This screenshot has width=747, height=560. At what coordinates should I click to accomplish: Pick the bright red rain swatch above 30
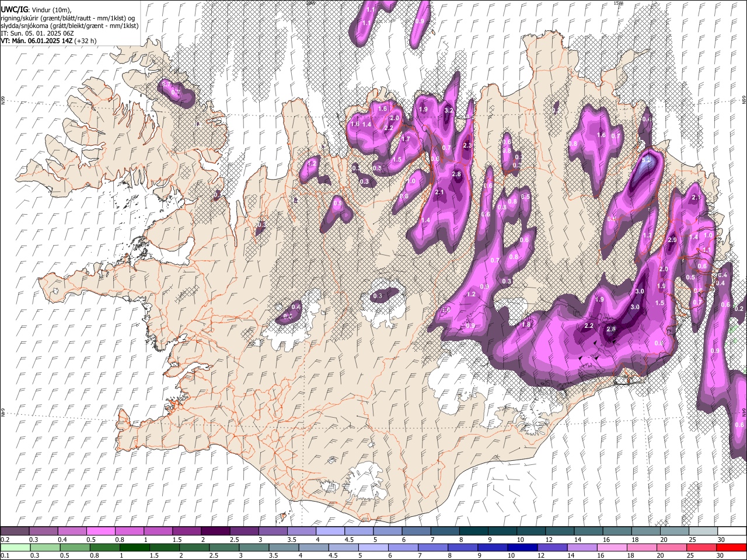tap(731, 547)
